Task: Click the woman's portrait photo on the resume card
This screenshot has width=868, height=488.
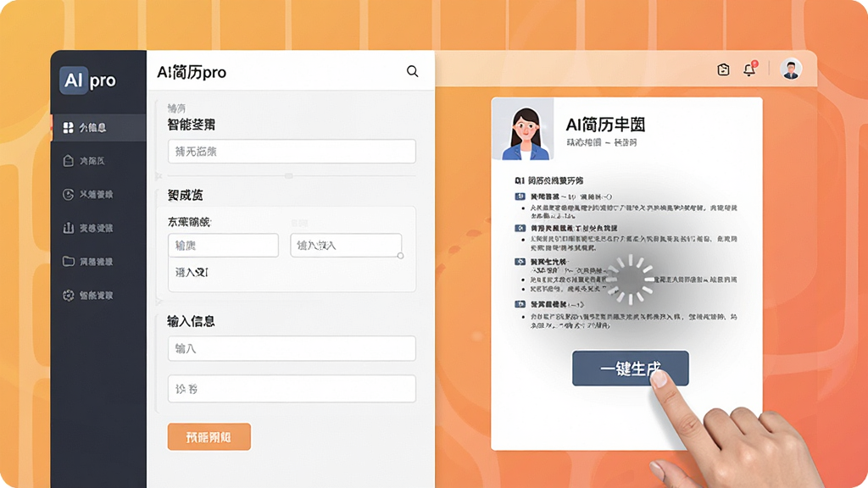Action: click(x=522, y=130)
